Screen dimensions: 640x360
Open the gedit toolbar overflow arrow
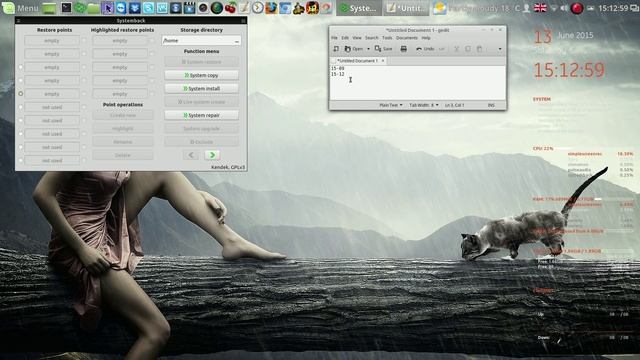click(500, 49)
